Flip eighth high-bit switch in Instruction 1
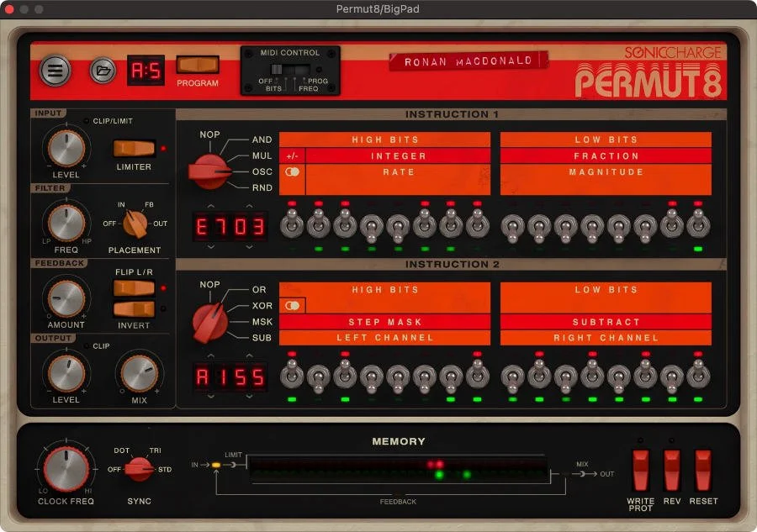 [x=478, y=223]
